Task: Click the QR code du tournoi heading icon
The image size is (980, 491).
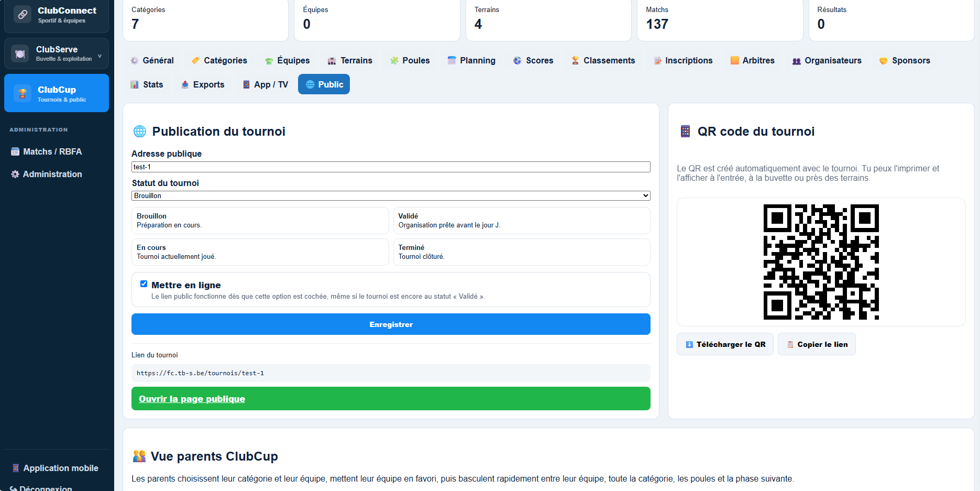Action: pos(685,131)
